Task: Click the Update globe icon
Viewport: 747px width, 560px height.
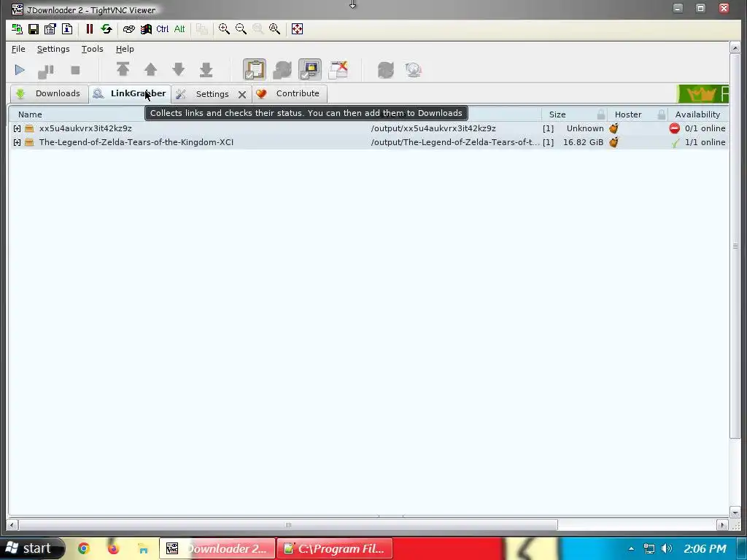Action: click(413, 70)
